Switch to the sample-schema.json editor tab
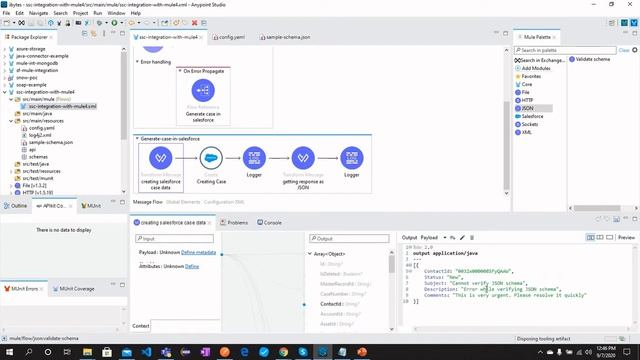The height and width of the screenshot is (360, 640). [285, 37]
